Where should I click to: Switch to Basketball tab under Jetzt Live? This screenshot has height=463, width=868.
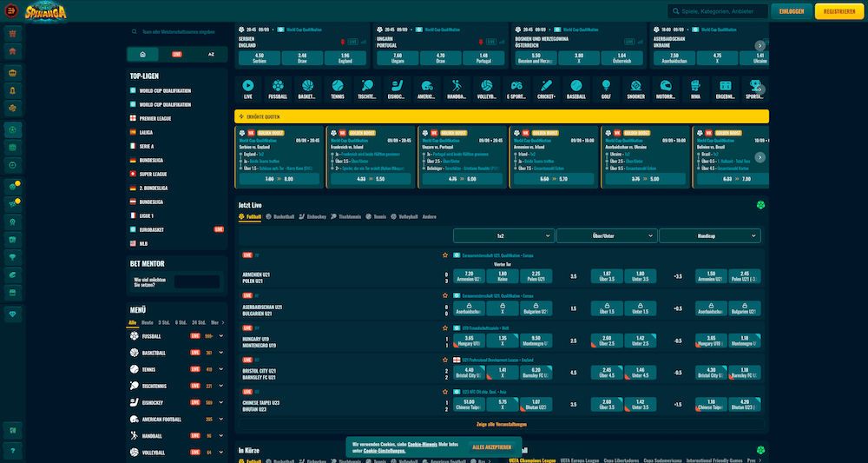point(282,216)
